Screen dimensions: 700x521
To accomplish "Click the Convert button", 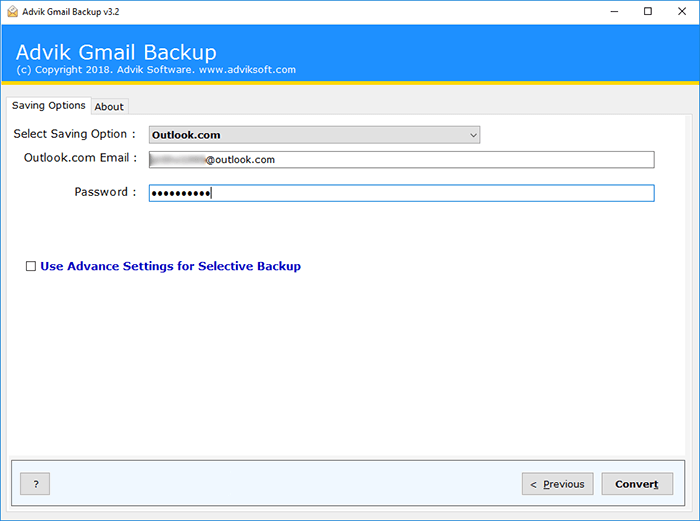I will 637,484.
